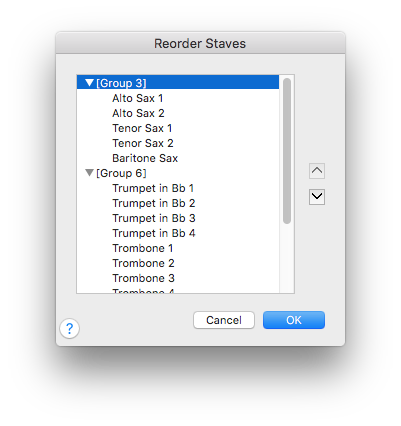Select Tenor Sax 2 staff

tap(178, 143)
